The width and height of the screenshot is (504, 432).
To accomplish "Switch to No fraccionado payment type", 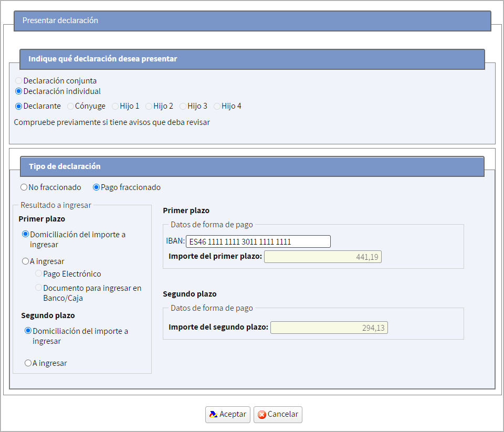I will pos(24,187).
